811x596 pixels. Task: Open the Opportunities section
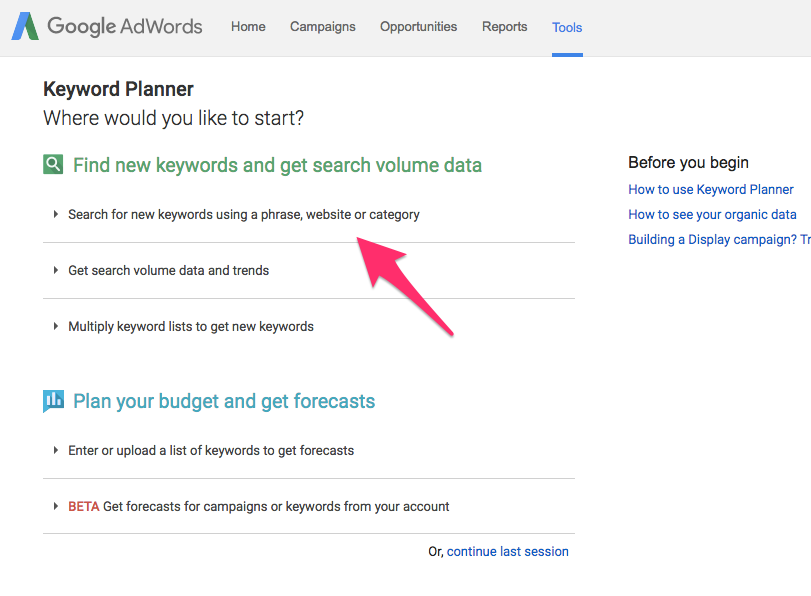tap(418, 27)
